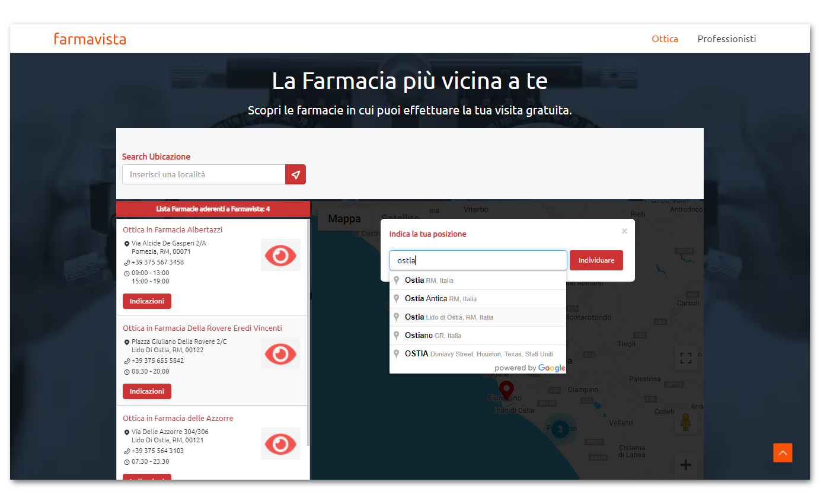Click Lista Farmacie aderenti a Farmavista header

[213, 209]
